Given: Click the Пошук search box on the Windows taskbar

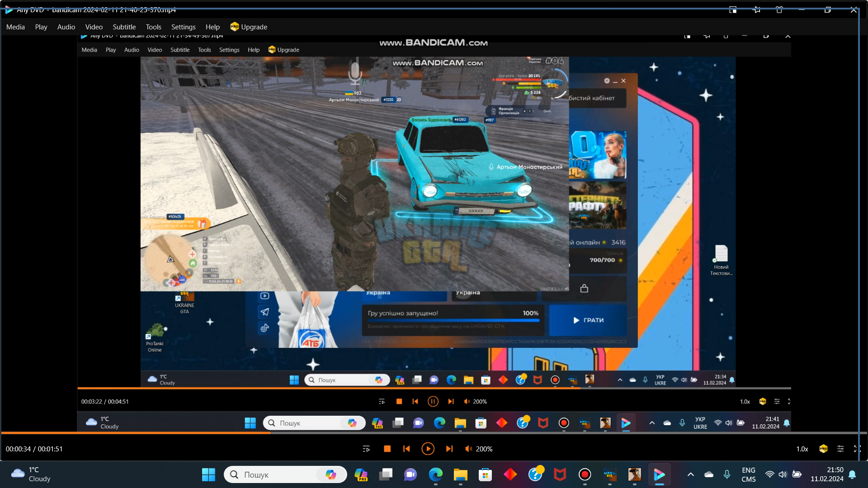Looking at the screenshot, I should coord(285,474).
